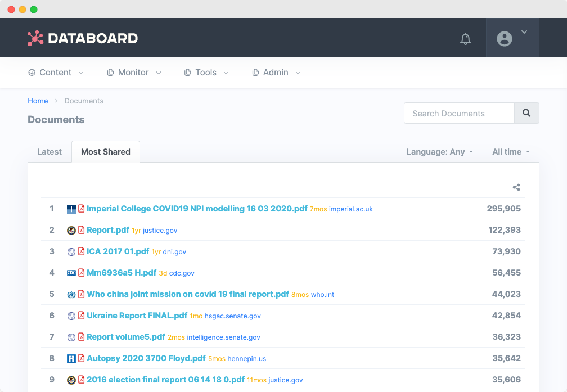Click the share count 42,854
Viewport: 567px width, 392px height.
pyautogui.click(x=506, y=316)
